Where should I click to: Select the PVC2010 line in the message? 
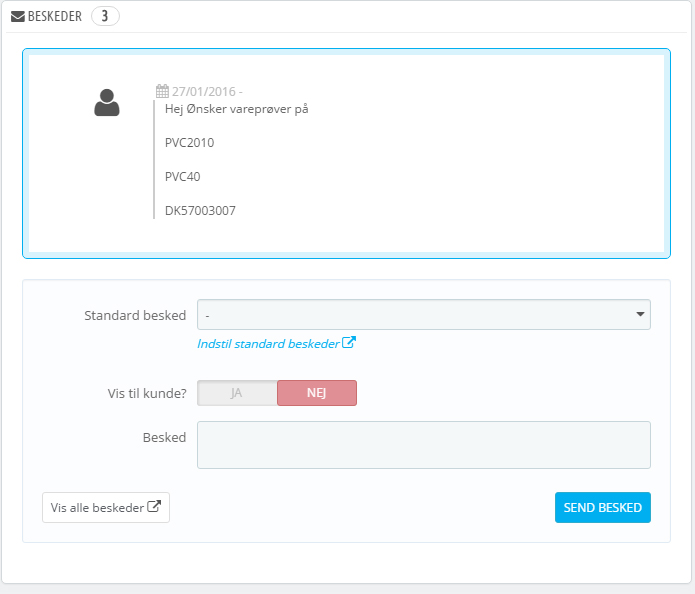click(x=189, y=143)
